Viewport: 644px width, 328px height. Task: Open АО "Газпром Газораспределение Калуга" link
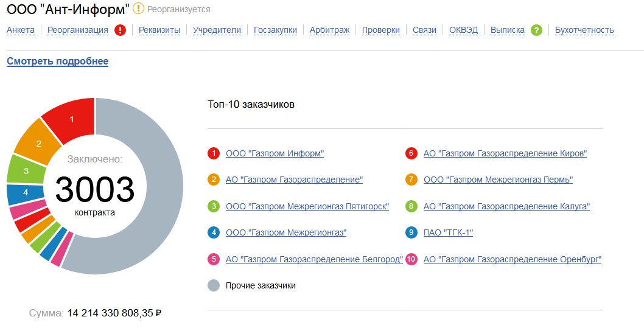click(506, 206)
